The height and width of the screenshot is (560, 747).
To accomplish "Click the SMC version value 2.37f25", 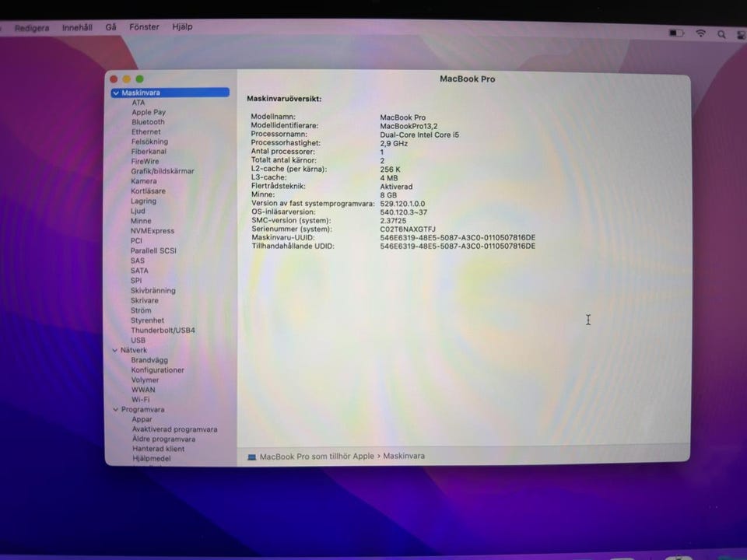I will pos(393,221).
